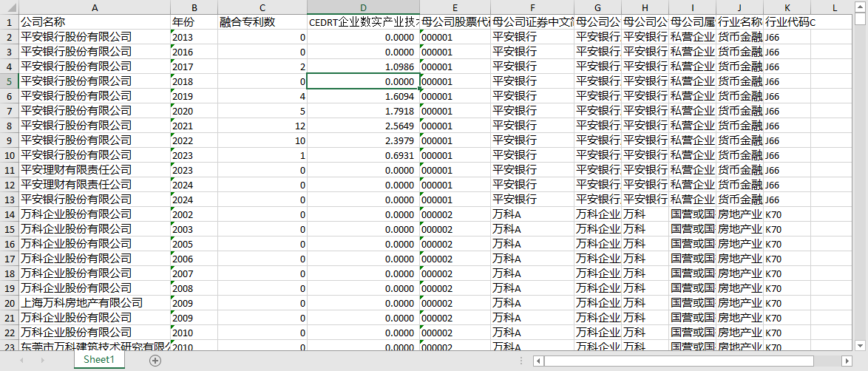Click cell '上海万科房地产有限公司'

[x=95, y=303]
